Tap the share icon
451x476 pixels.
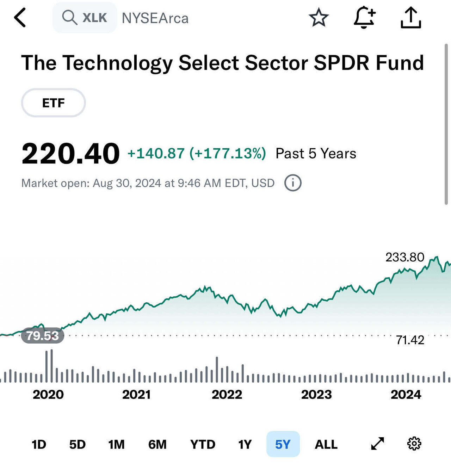pos(411,18)
